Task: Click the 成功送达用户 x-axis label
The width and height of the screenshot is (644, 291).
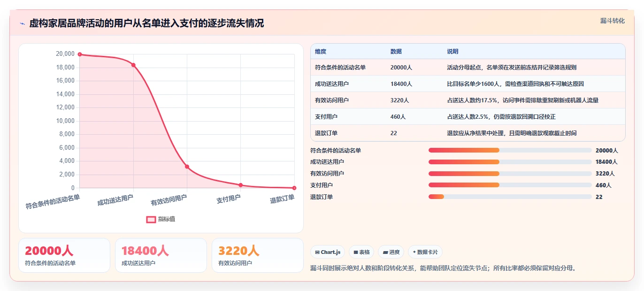Action: 115,200
